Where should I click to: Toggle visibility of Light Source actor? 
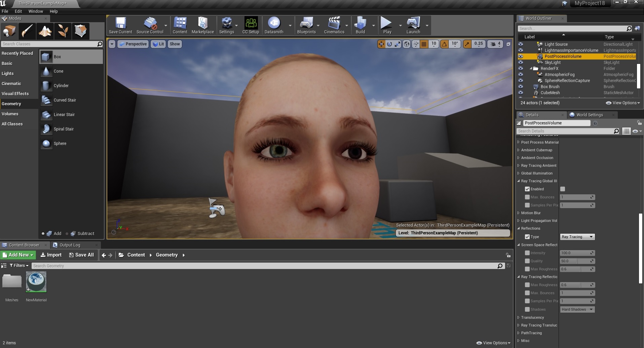click(x=521, y=44)
